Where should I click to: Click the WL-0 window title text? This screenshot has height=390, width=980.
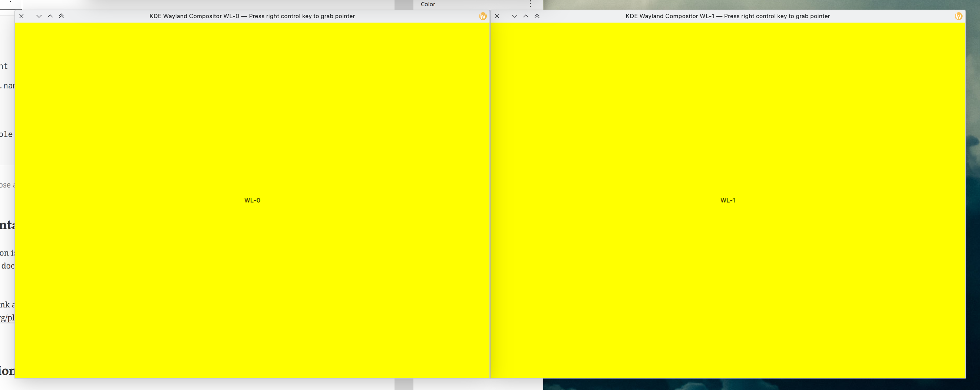[x=252, y=16]
